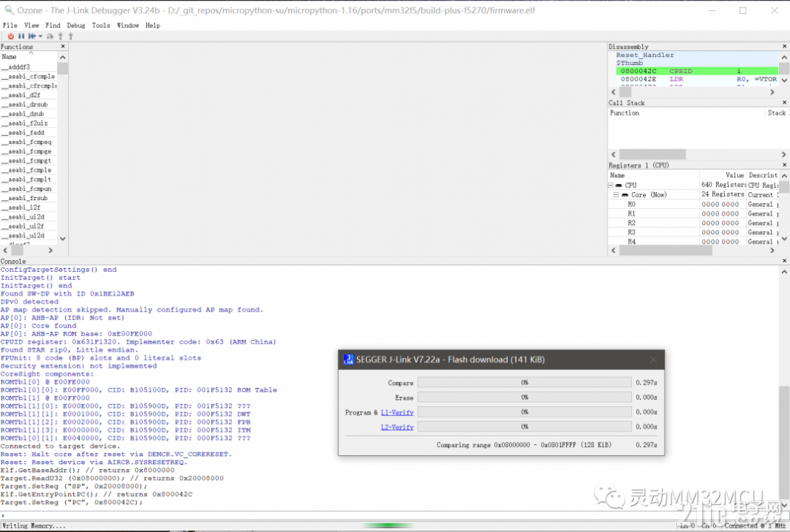Image resolution: width=790 pixels, height=532 pixels.
Task: Open the Debug menu
Action: click(x=76, y=25)
